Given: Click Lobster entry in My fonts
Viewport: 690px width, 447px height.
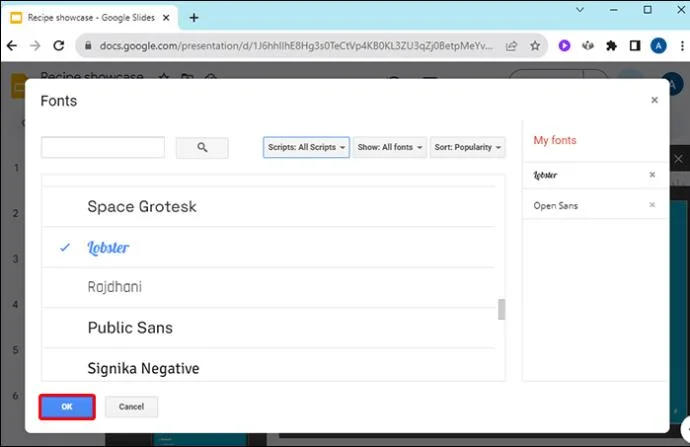Looking at the screenshot, I should pos(545,175).
